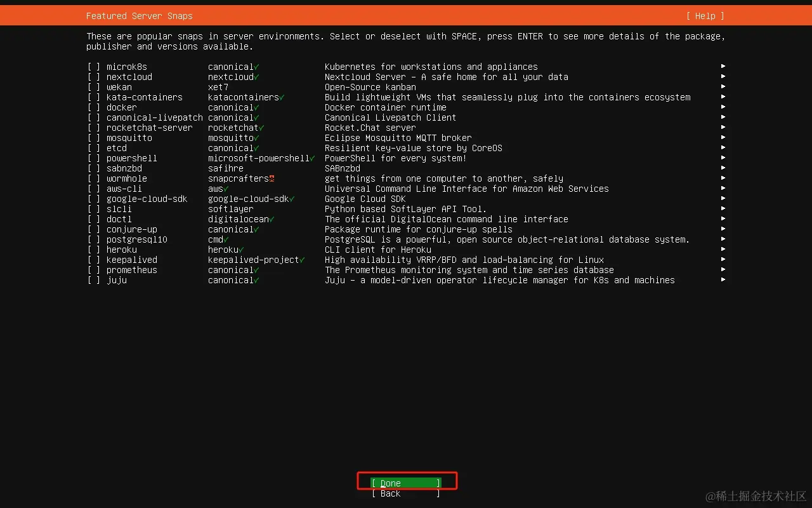This screenshot has height=508, width=812.
Task: Select the doctl snap name
Action: (x=119, y=219)
